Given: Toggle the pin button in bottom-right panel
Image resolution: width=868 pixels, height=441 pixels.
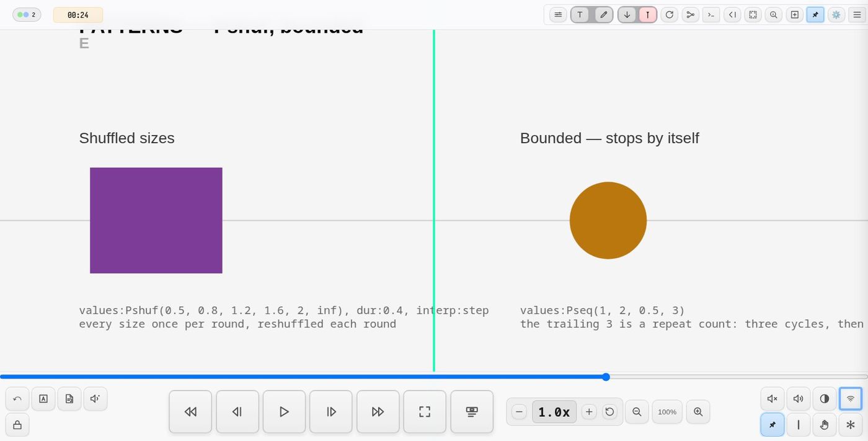Looking at the screenshot, I should coord(773,425).
